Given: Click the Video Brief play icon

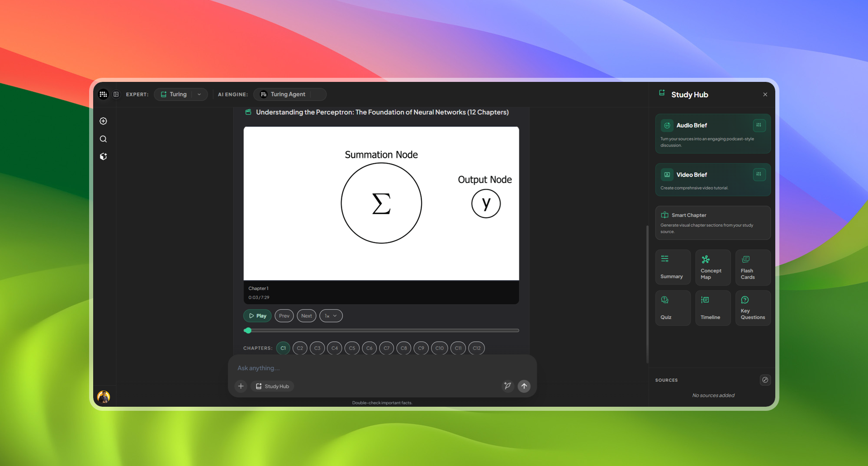Looking at the screenshot, I should (x=667, y=175).
